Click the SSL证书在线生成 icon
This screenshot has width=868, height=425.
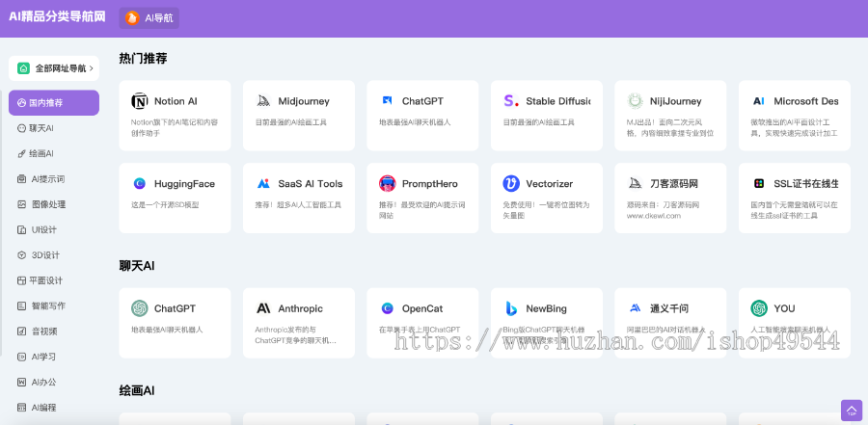point(759,184)
